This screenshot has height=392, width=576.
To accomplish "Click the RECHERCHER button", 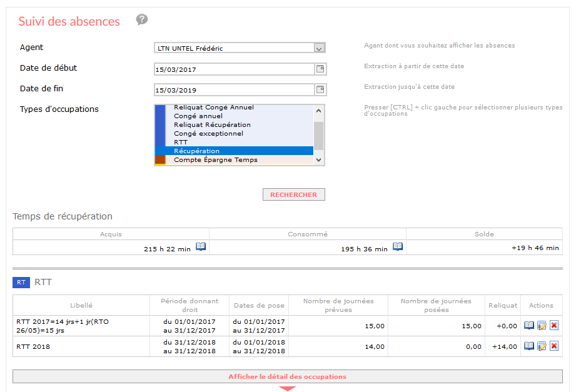I will pyautogui.click(x=294, y=194).
